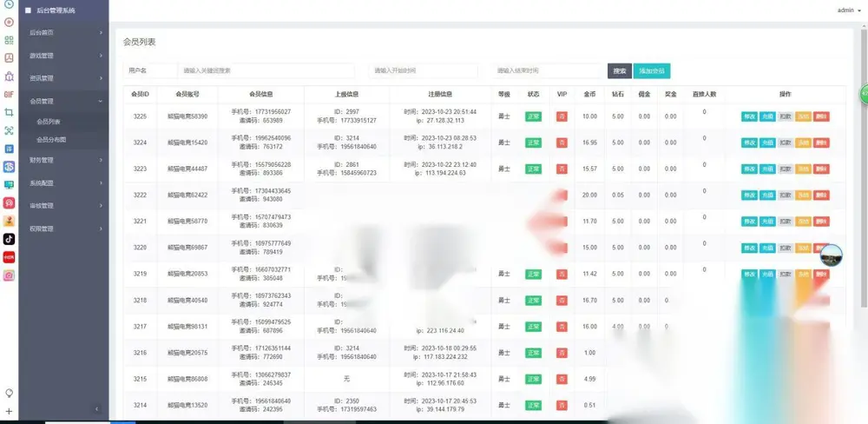868x424 pixels.
Task: Toggle 正常 status badge for member 3216
Action: (x=533, y=353)
